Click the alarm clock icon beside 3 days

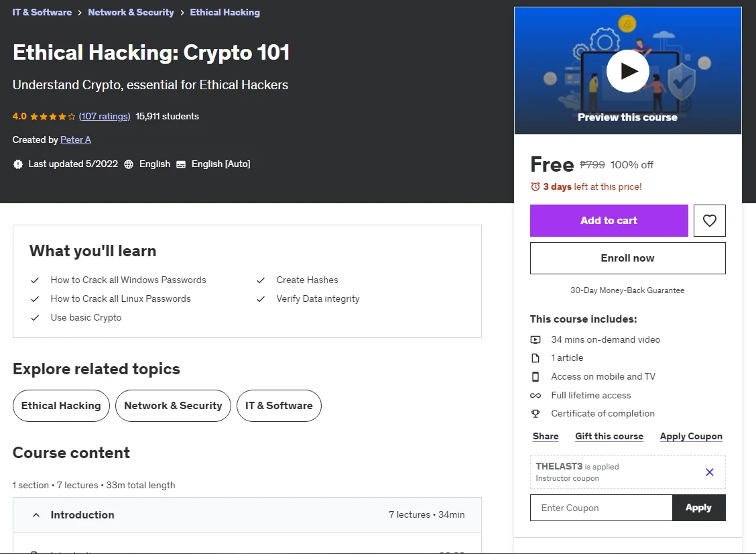point(535,186)
